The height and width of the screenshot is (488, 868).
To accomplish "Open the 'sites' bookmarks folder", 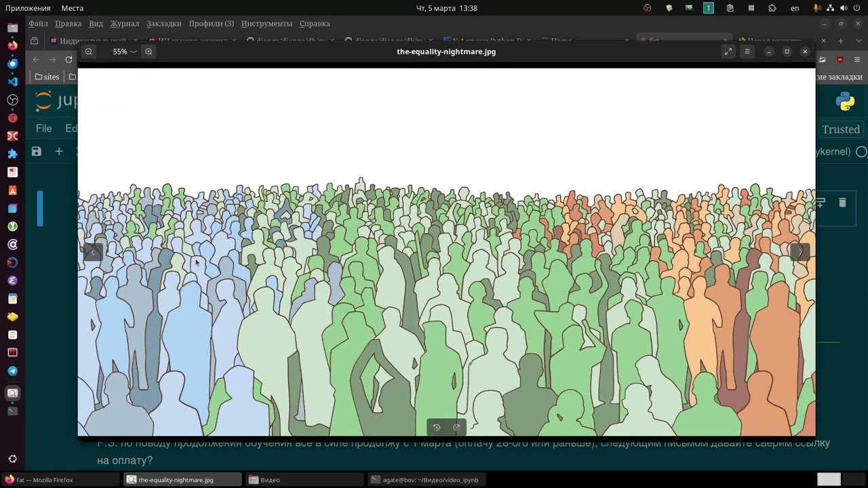I will (47, 77).
